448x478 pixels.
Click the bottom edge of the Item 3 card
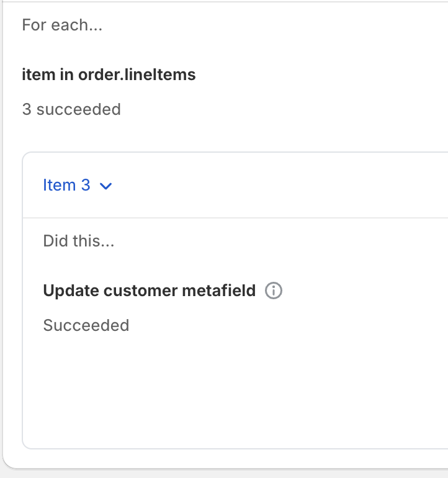(x=236, y=448)
